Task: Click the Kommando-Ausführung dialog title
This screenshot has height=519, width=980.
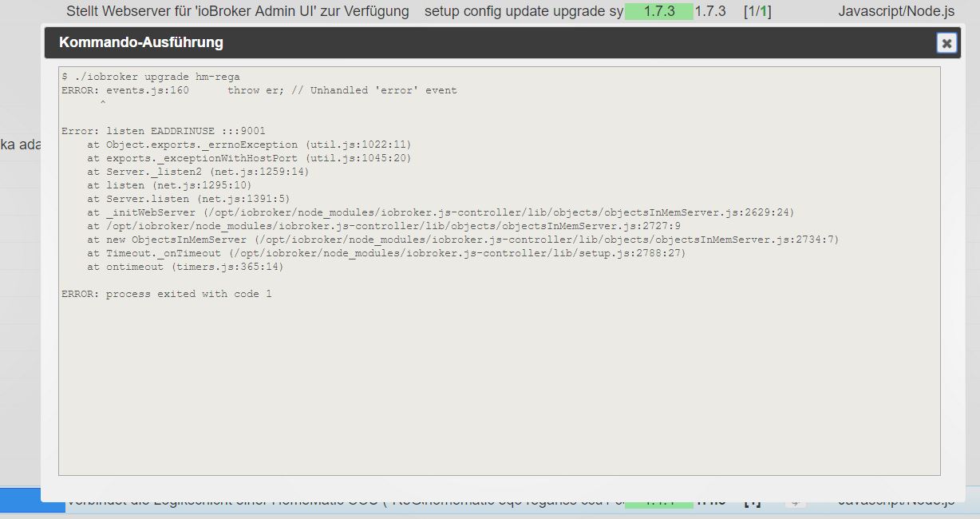Action: pos(141,43)
